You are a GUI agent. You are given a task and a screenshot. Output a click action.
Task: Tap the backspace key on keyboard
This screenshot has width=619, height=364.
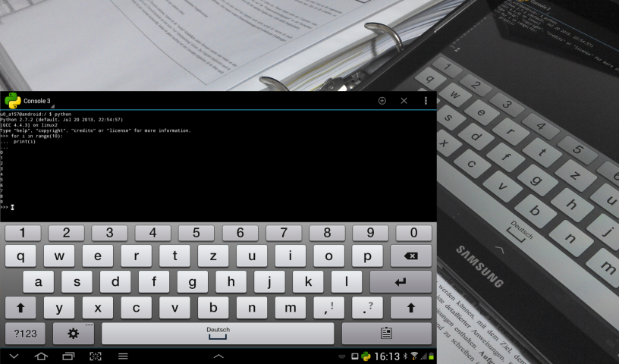[411, 256]
